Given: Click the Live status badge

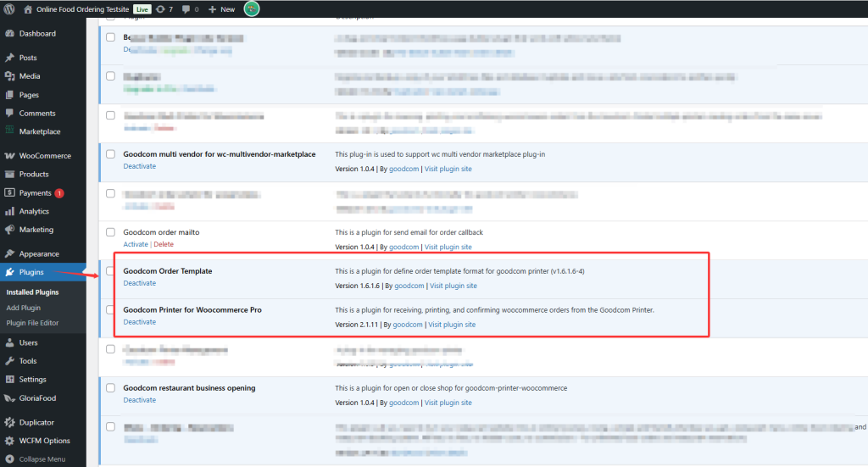Looking at the screenshot, I should pyautogui.click(x=142, y=8).
